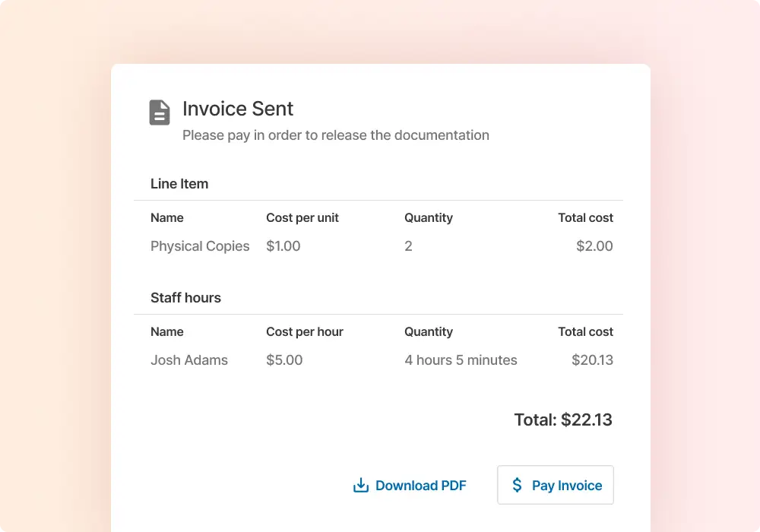Viewport: 760px width, 532px height.
Task: Click the pay to release documentation subtitle
Action: (x=336, y=135)
